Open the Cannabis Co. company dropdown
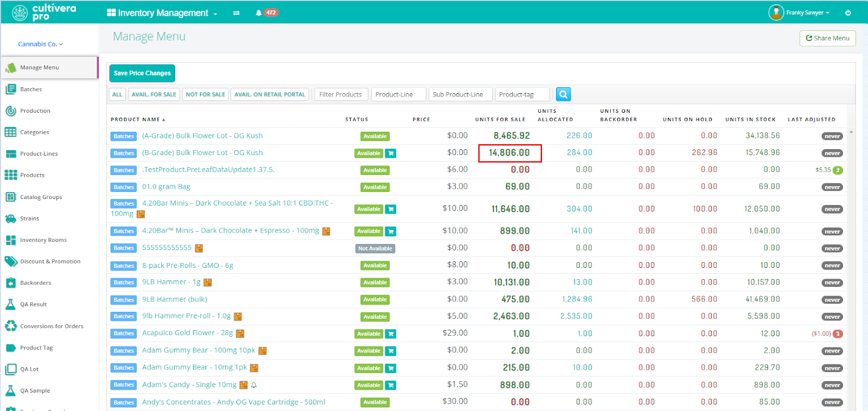 pyautogui.click(x=41, y=44)
